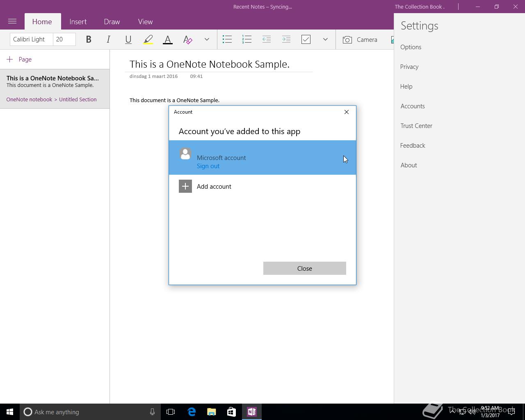This screenshot has height=420, width=525.
Task: Select the Microsoft account entry
Action: pyautogui.click(x=262, y=157)
